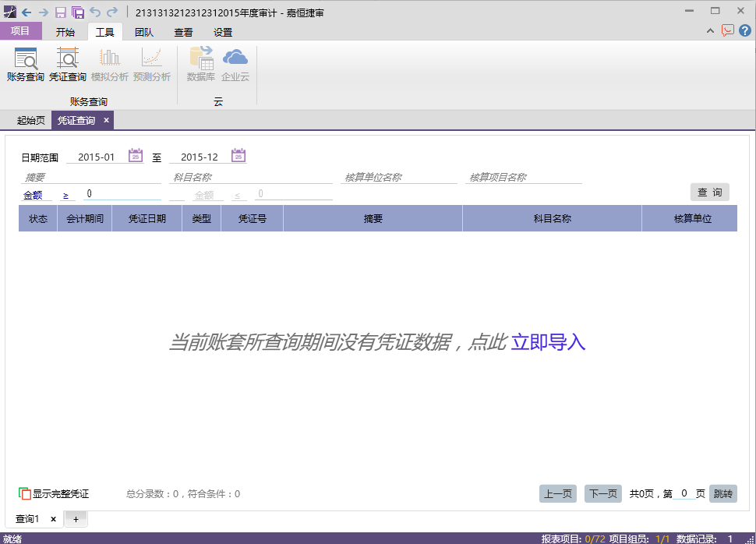The height and width of the screenshot is (544, 756).
Task: Click the redo icon in title bar
Action: coord(112,12)
